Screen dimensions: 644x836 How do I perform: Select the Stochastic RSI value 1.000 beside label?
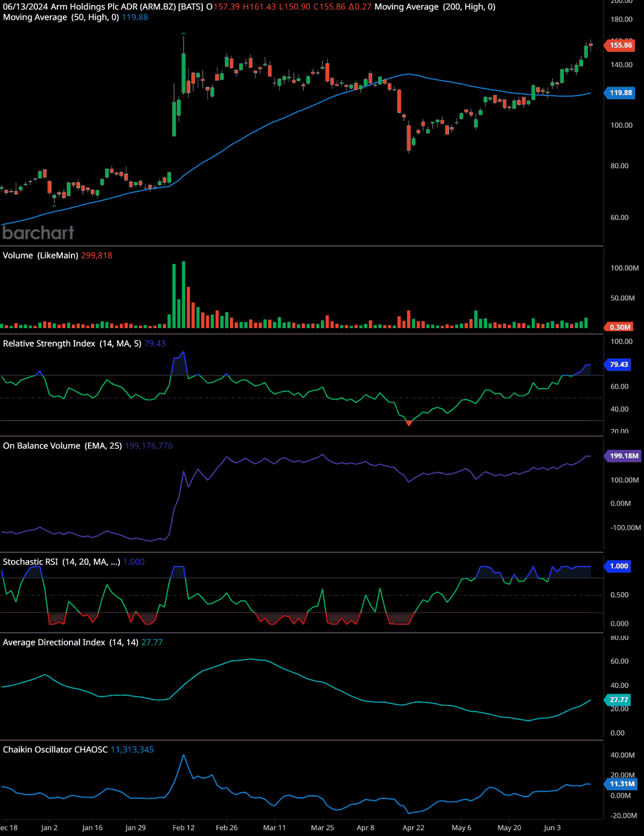tap(134, 562)
